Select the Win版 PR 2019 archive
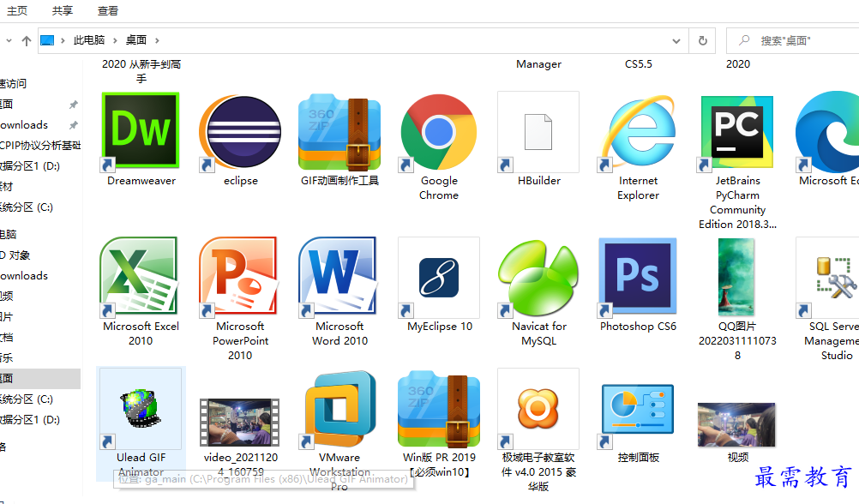 [439, 409]
